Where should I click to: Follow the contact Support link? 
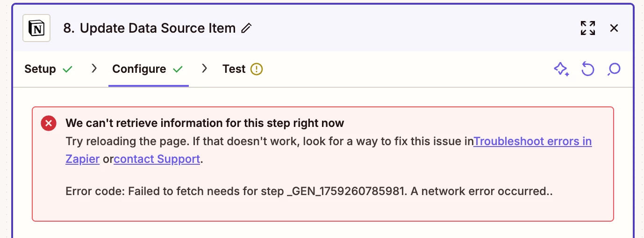pyautogui.click(x=157, y=159)
